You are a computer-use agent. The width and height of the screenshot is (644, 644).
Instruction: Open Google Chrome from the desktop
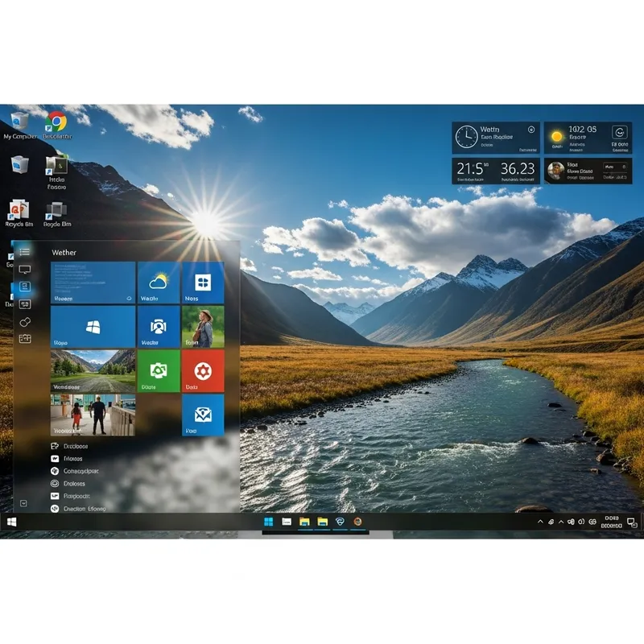pyautogui.click(x=56, y=121)
